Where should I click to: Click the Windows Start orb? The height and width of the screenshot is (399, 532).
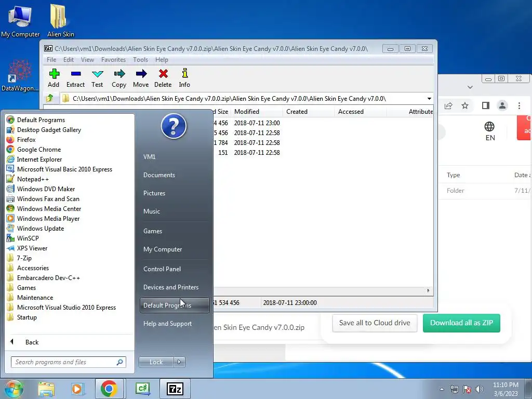click(14, 389)
